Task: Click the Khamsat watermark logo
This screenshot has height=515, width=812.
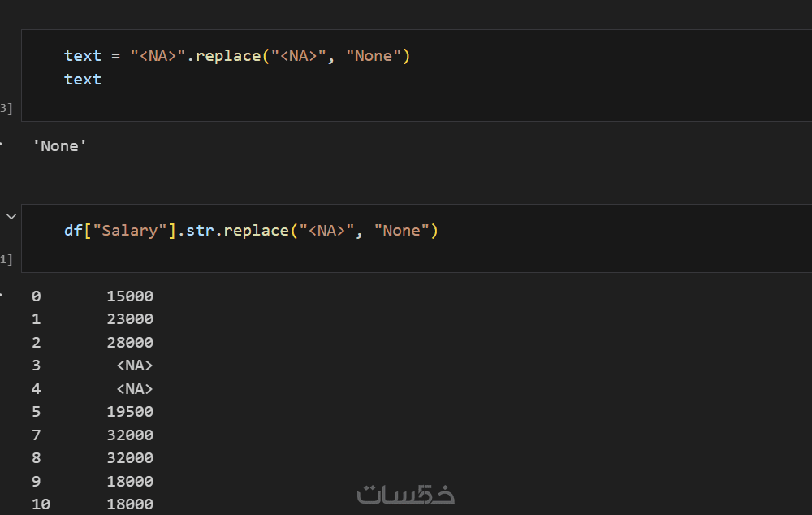Action: [406, 493]
